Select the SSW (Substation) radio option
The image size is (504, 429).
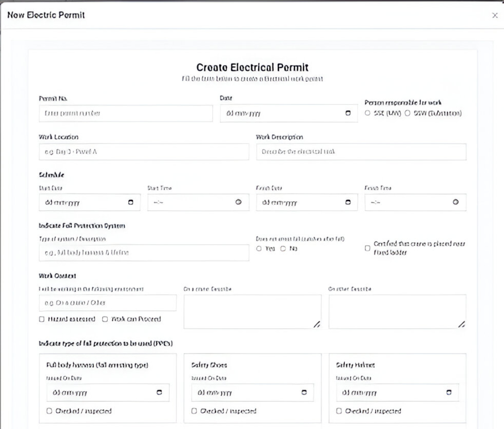click(x=407, y=113)
